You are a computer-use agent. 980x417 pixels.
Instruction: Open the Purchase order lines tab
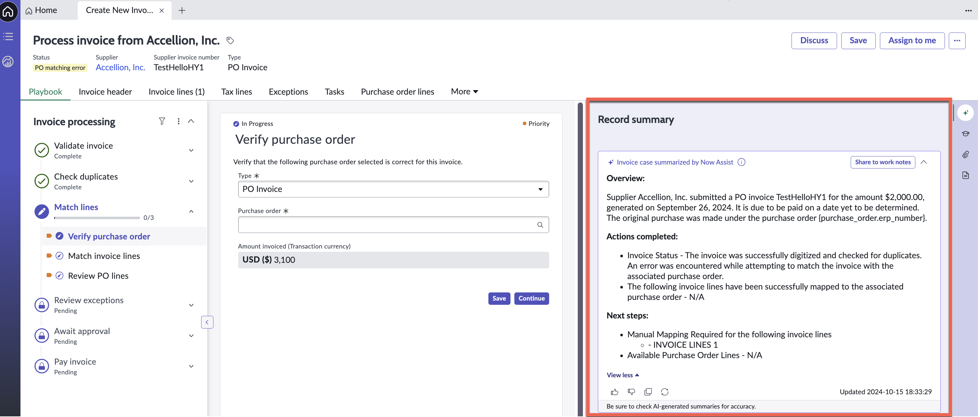click(x=397, y=91)
